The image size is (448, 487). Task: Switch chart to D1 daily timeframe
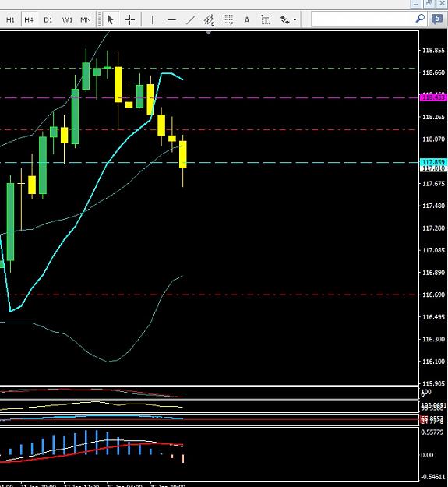click(48, 20)
